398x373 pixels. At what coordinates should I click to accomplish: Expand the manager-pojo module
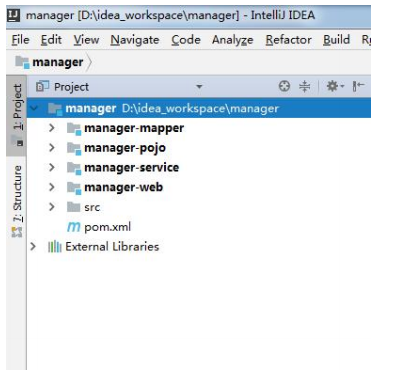52,147
